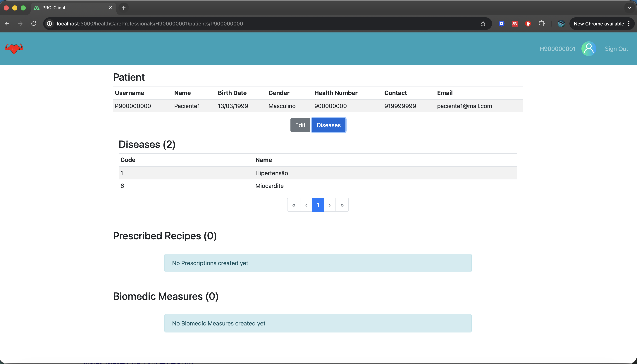
Task: View site information icon in address bar
Action: (x=49, y=23)
